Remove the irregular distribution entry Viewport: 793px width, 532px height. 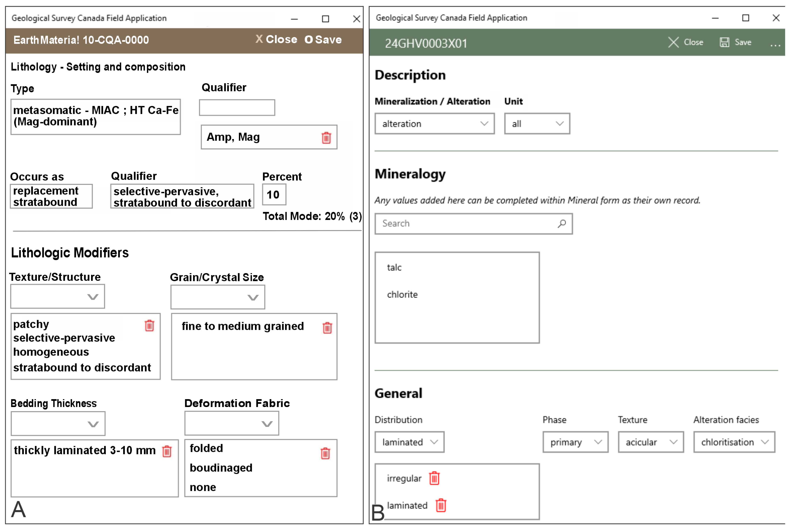click(434, 478)
